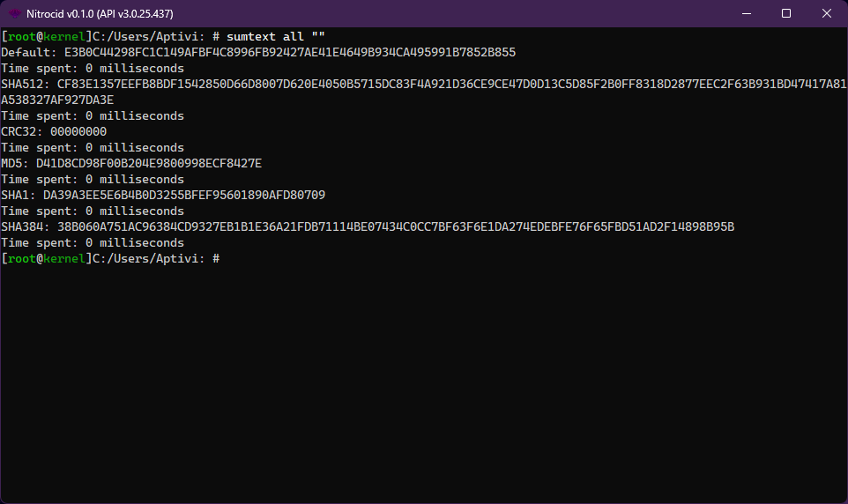Click the SHA512 label in the output

click(x=25, y=84)
